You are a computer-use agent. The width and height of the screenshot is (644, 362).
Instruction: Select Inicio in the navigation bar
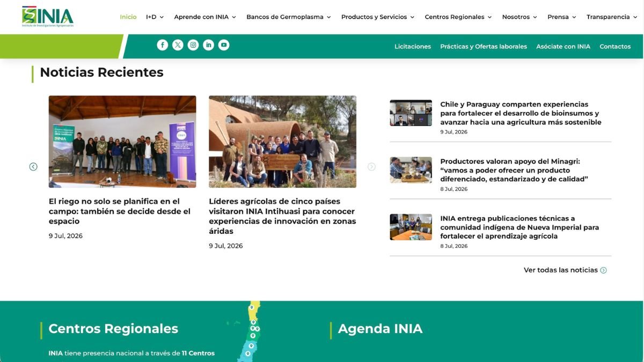click(128, 17)
